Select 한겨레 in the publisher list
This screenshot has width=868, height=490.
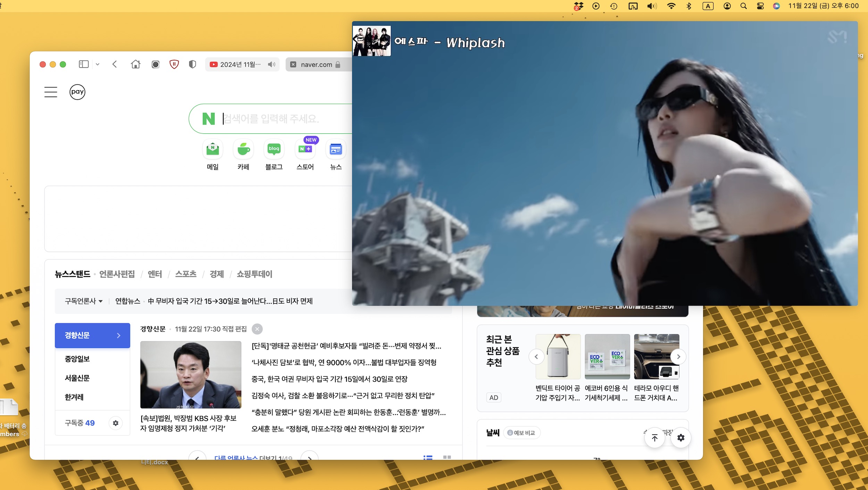pos(74,397)
